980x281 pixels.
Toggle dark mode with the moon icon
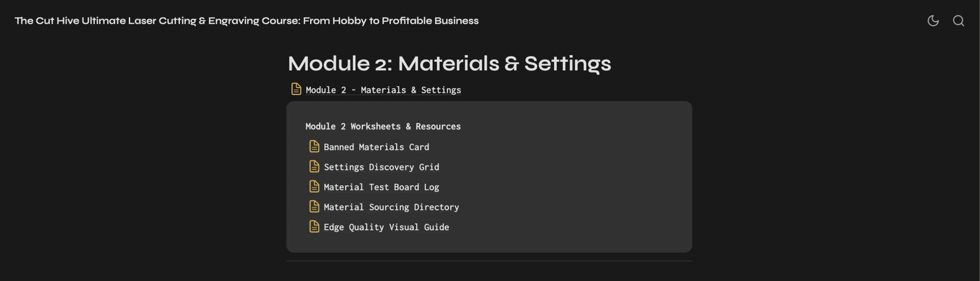(x=933, y=21)
